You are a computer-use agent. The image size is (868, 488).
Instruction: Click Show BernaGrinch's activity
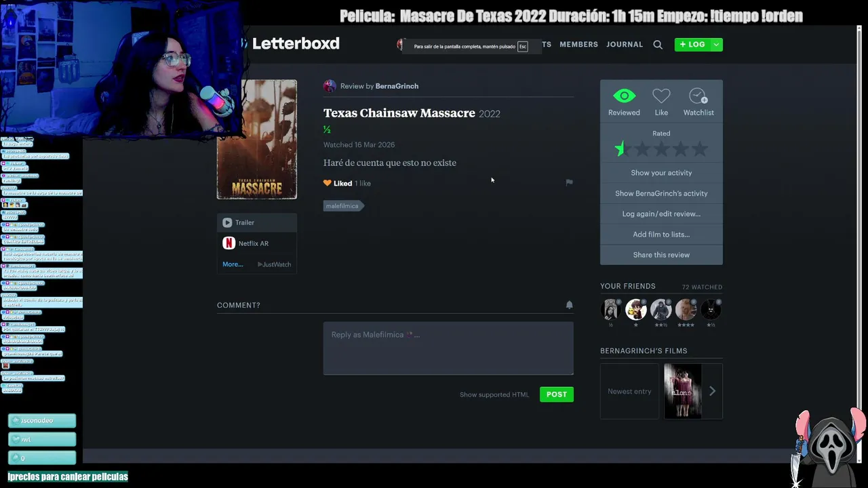coord(661,193)
